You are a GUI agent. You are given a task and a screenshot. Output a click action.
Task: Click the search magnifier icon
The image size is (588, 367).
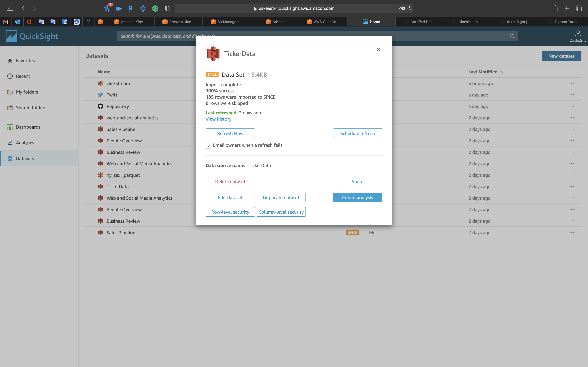(x=512, y=36)
